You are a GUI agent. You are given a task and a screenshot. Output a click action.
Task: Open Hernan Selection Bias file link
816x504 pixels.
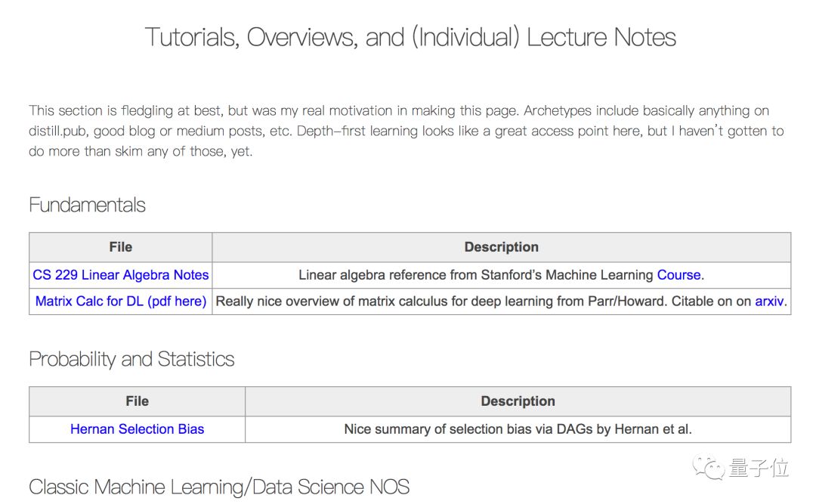pyautogui.click(x=137, y=429)
